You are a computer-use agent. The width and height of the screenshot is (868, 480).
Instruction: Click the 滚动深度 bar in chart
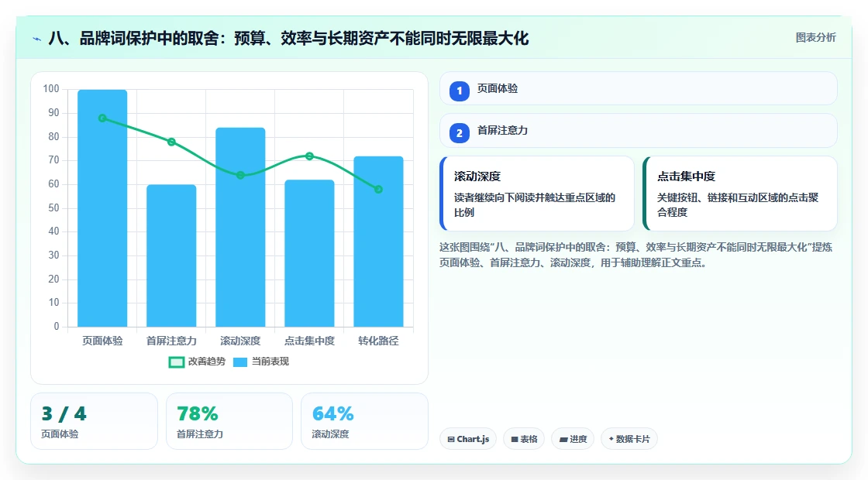click(x=240, y=227)
